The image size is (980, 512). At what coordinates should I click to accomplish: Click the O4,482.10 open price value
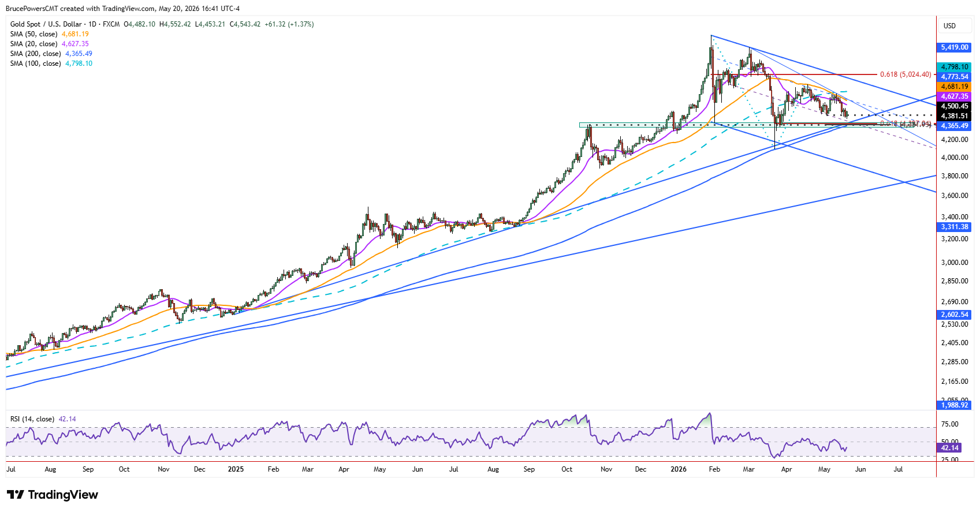pyautogui.click(x=140, y=24)
